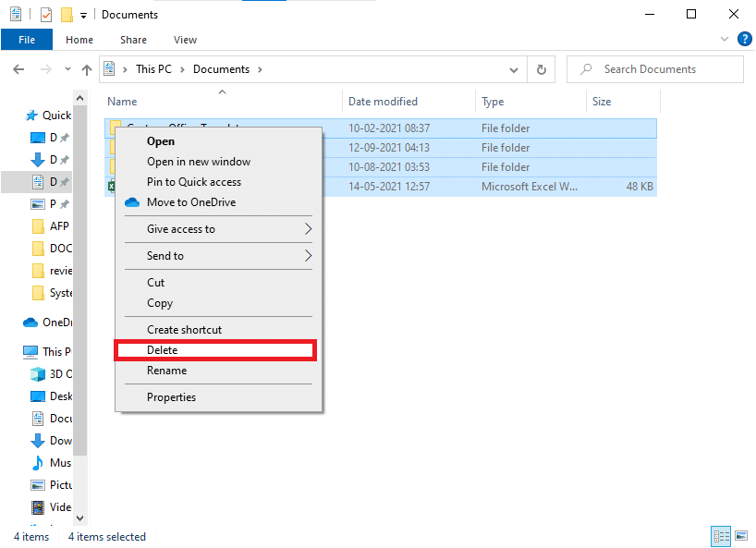Sort by Date modified column header
The image size is (756, 548).
tap(383, 102)
